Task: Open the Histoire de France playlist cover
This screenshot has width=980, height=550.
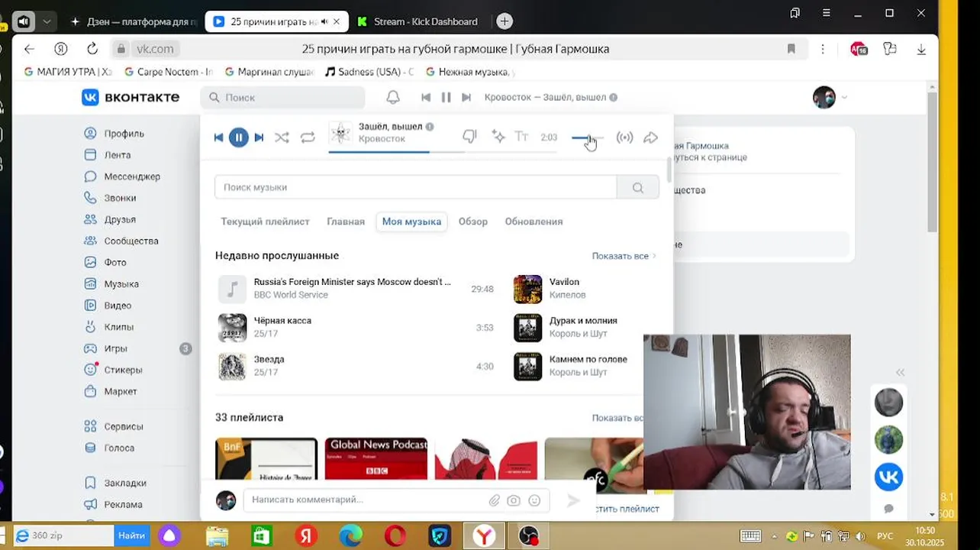Action: pos(266,458)
